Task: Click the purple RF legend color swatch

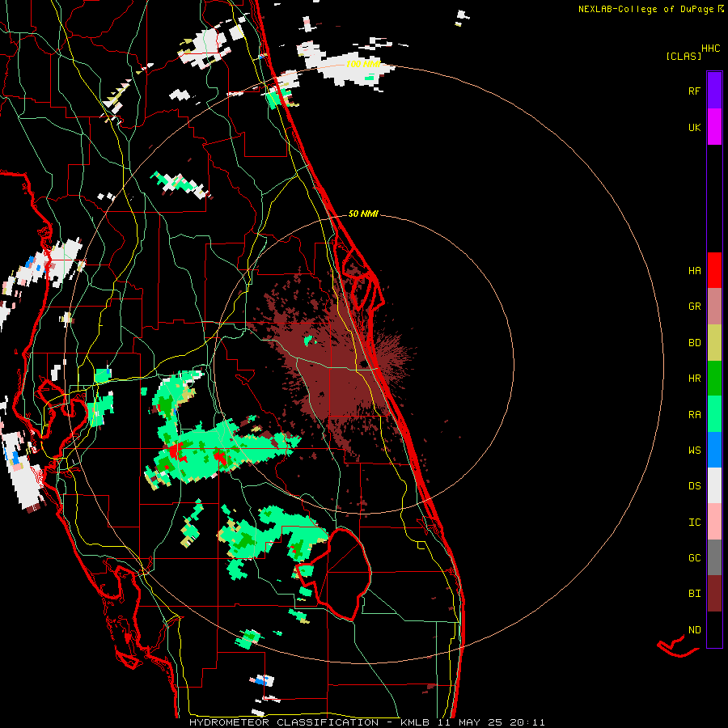Action: coord(714,91)
